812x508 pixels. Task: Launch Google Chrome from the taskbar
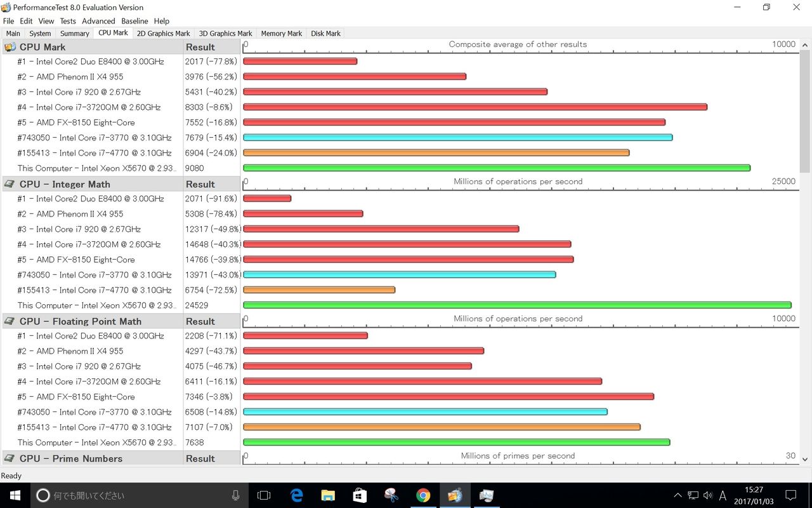424,495
